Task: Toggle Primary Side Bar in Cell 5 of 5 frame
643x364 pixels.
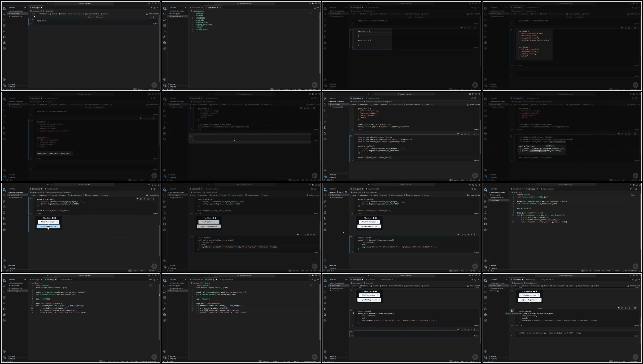Action: pos(473,275)
